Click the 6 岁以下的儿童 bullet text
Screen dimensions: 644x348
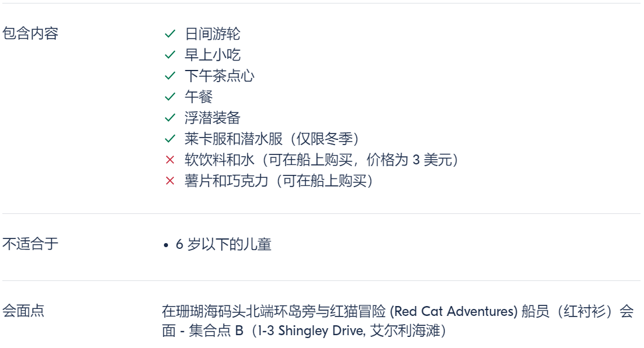(223, 245)
